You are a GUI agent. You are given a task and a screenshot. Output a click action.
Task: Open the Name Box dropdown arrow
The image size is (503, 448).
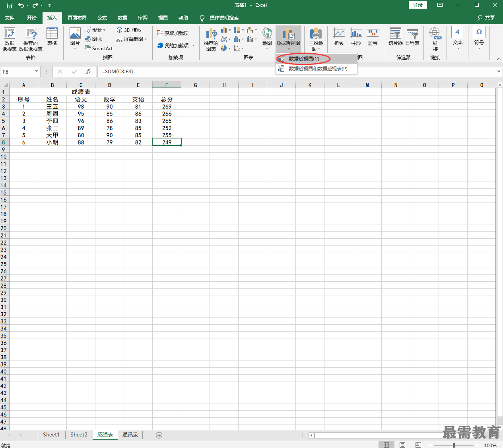point(36,72)
